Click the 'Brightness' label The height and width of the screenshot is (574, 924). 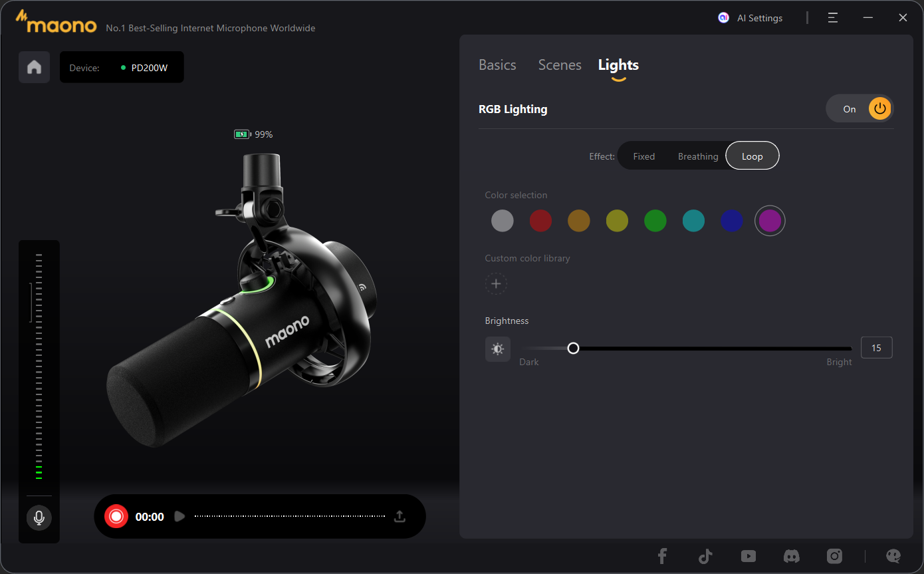pos(507,321)
